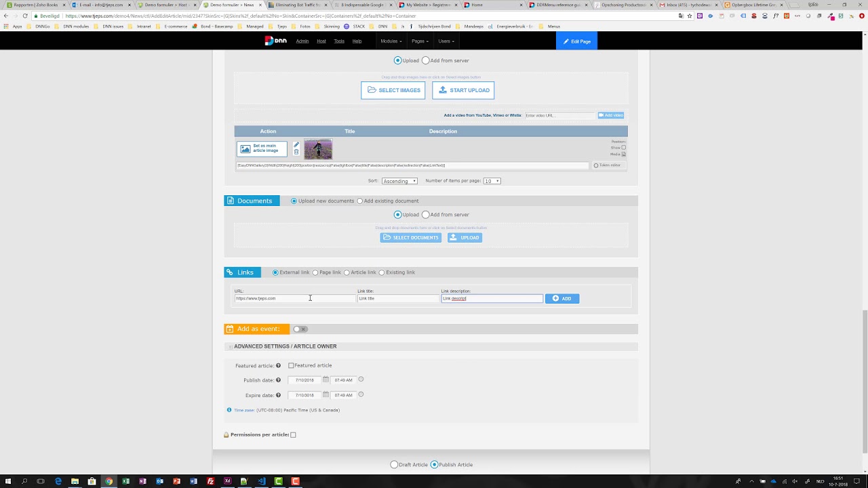Click the Media icon in gallery row
Viewport: 868px width, 488px height.
pos(624,154)
